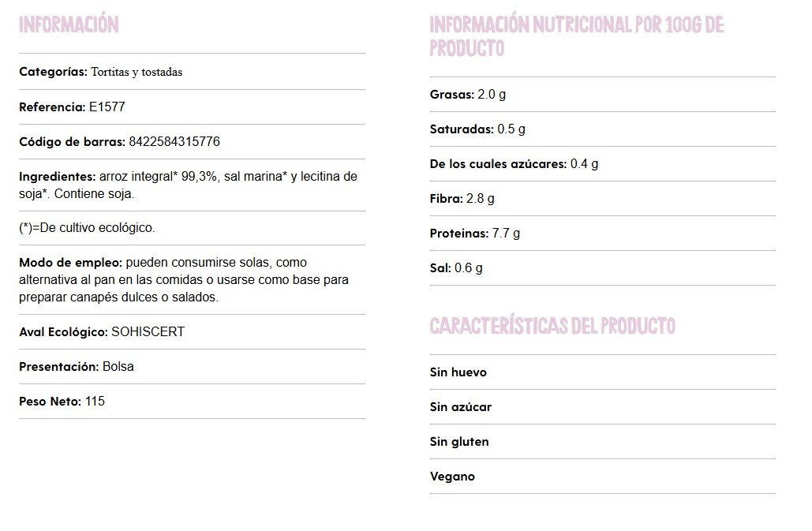This screenshot has height=531, width=812.
Task: Click the Fibra 2.8 g row
Action: pyautogui.click(x=462, y=199)
